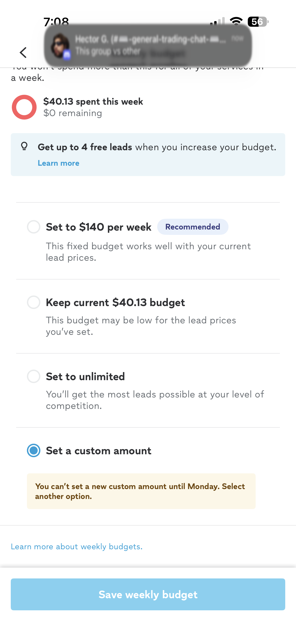The image size is (296, 644).
Task: Tap Hector G.'s notification avatar
Action: [60, 46]
